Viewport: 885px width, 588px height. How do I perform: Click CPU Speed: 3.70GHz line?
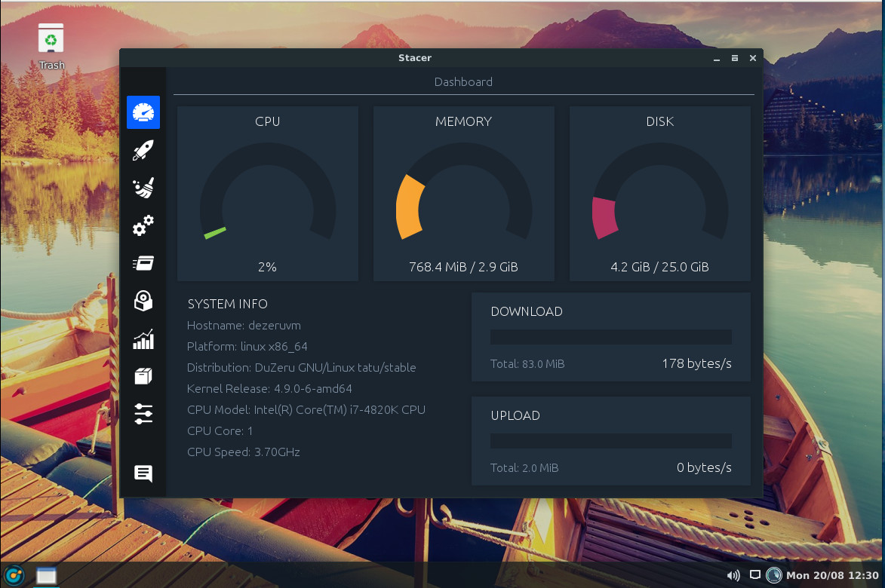[x=243, y=452]
